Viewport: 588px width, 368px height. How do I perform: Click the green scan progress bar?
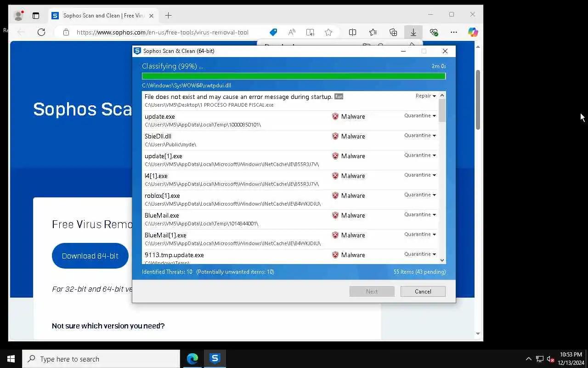tap(294, 76)
